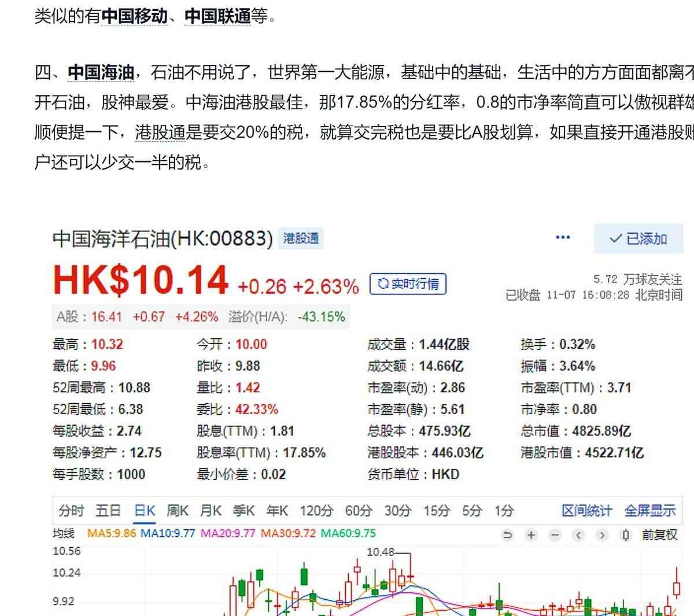This screenshot has height=616, width=694.
Task: Click 全屏显示 to view fullscreen
Action: [649, 511]
